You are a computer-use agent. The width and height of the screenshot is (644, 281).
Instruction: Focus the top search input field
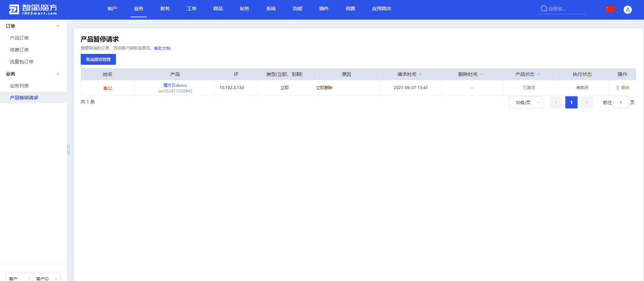[566, 9]
